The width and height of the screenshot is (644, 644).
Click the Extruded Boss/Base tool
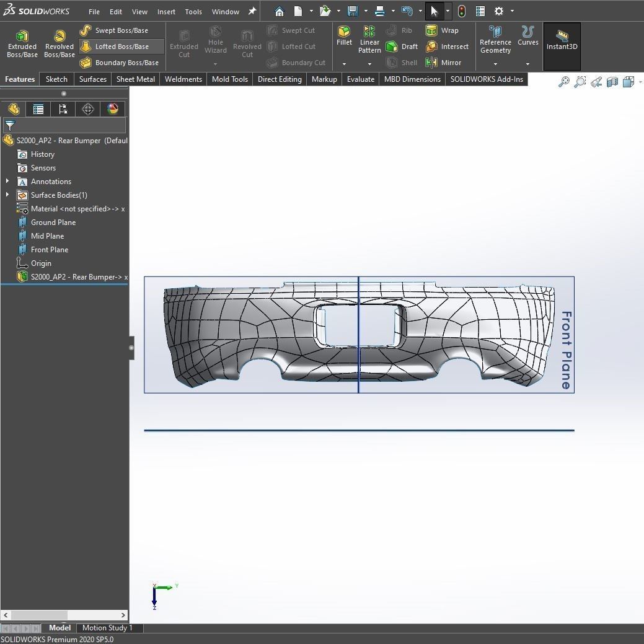coord(22,44)
